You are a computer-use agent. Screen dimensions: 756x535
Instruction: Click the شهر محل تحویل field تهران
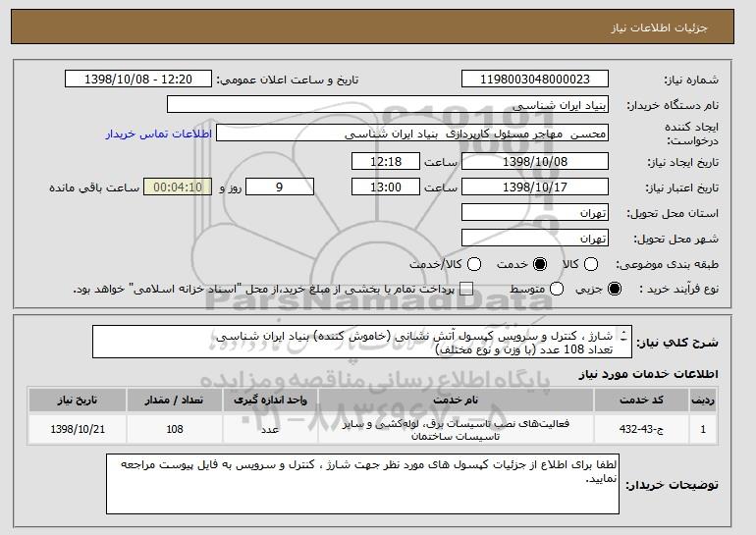(535, 239)
